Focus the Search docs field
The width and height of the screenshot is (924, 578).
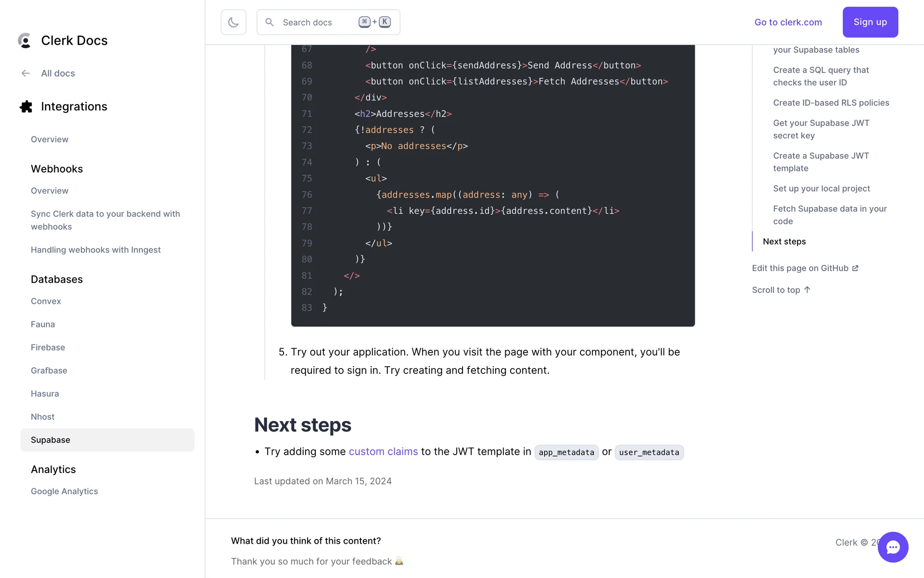tap(318, 22)
